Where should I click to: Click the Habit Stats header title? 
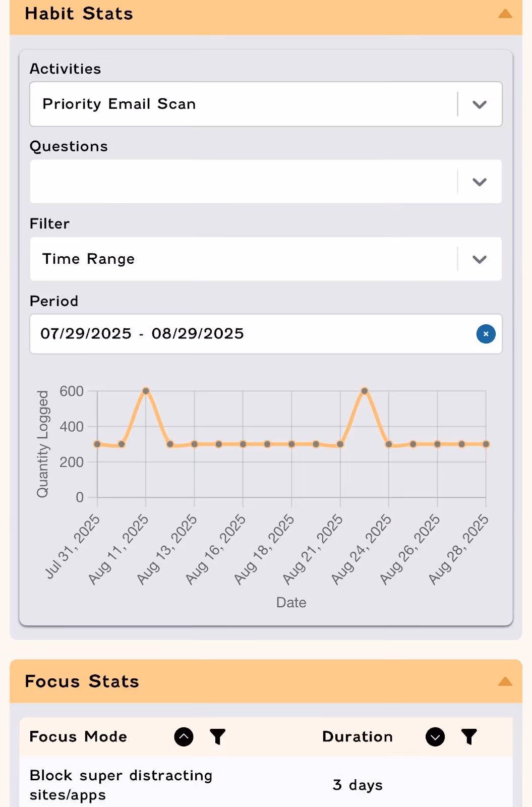(x=79, y=14)
